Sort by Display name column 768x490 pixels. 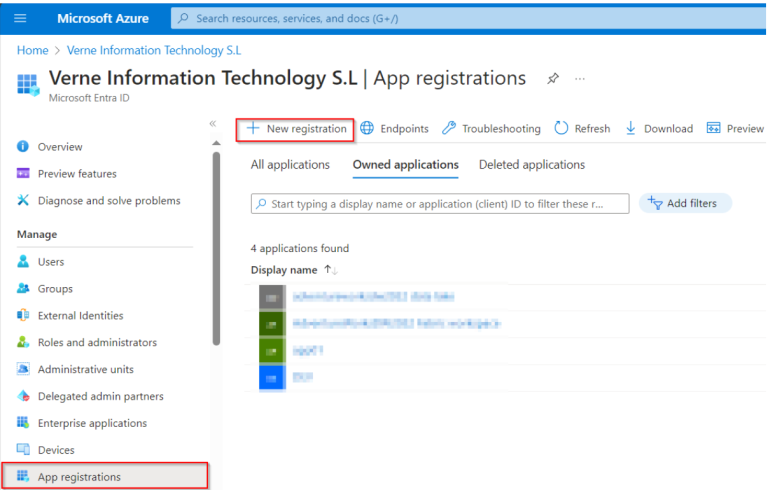[x=294, y=270]
